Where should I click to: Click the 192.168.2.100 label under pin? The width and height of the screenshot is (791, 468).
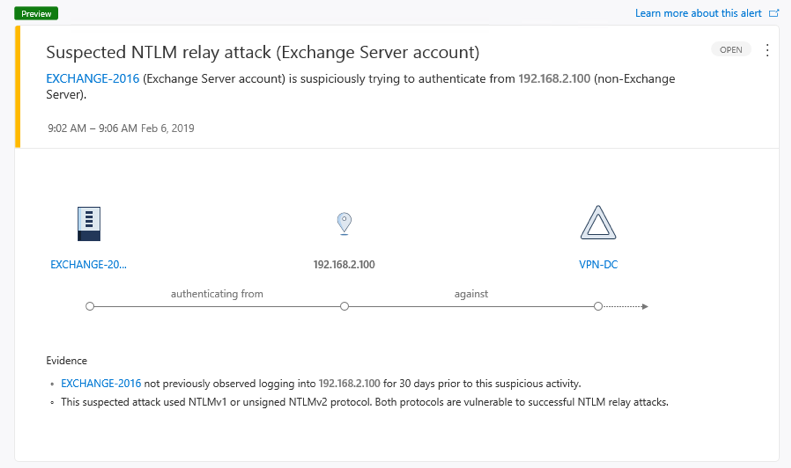tap(344, 264)
